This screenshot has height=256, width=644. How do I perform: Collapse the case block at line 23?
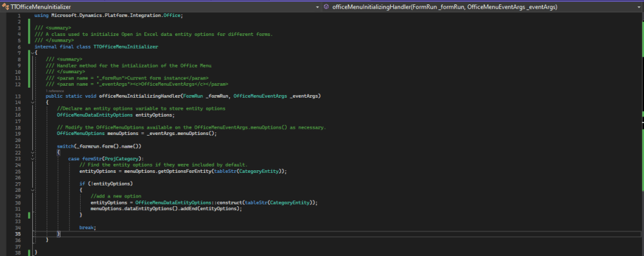(32, 158)
